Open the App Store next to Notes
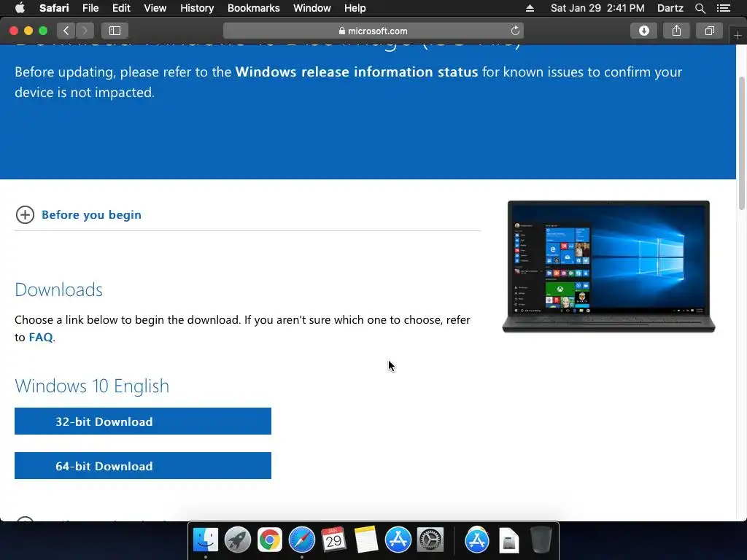 point(398,540)
